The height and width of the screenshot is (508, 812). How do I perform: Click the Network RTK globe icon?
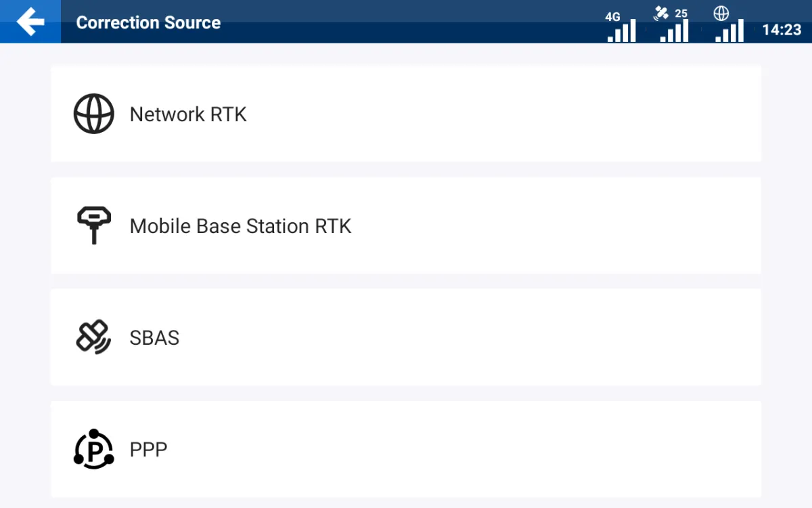[93, 114]
